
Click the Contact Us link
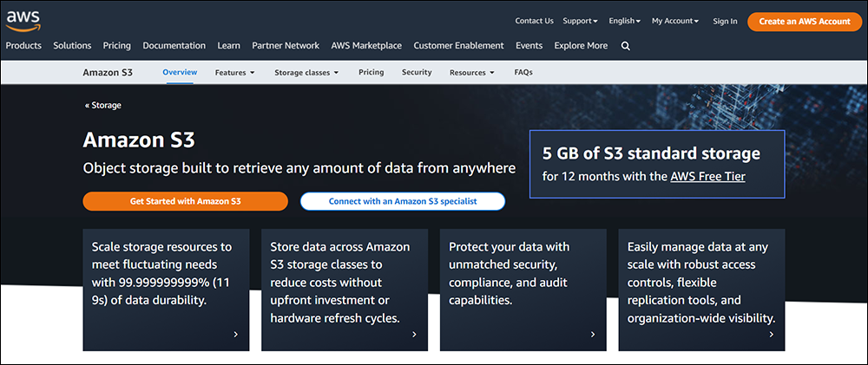pos(534,21)
